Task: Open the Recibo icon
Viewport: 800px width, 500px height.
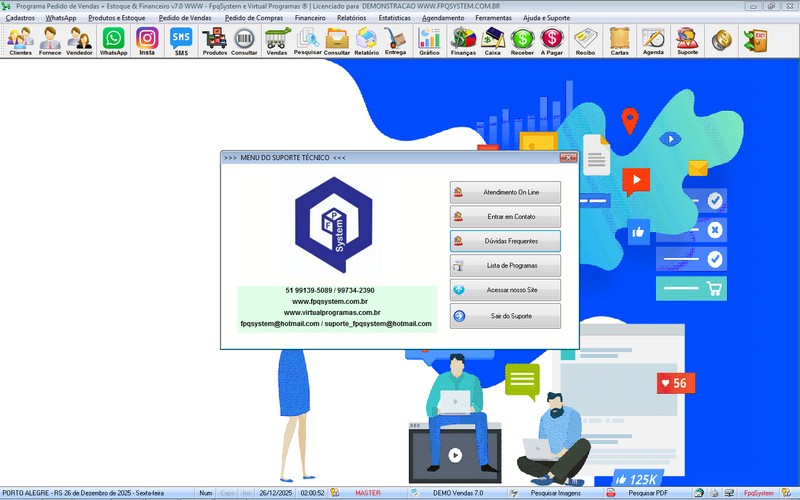Action: pos(585,41)
